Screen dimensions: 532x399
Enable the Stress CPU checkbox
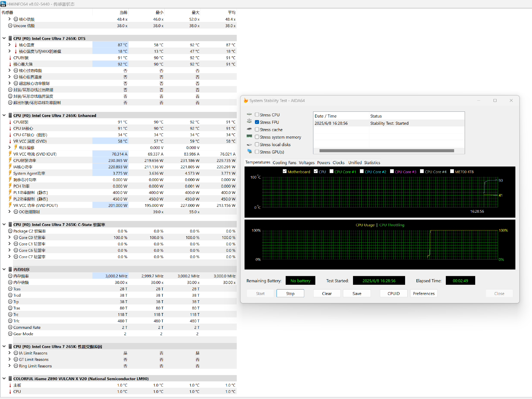pyautogui.click(x=257, y=115)
